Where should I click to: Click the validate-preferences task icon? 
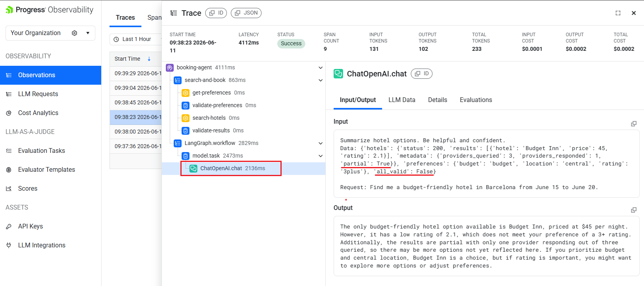186,106
